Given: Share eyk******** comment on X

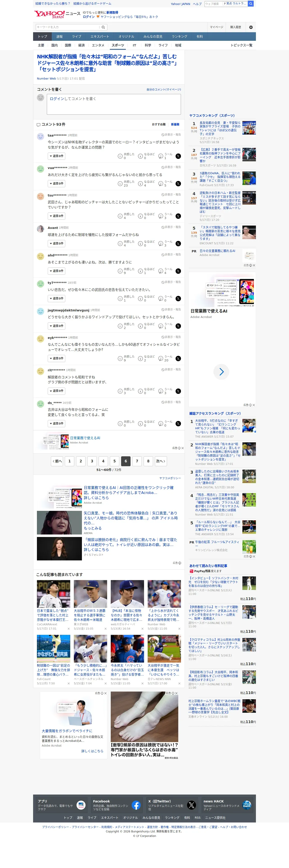Looking at the screenshot, I should pos(178,359).
